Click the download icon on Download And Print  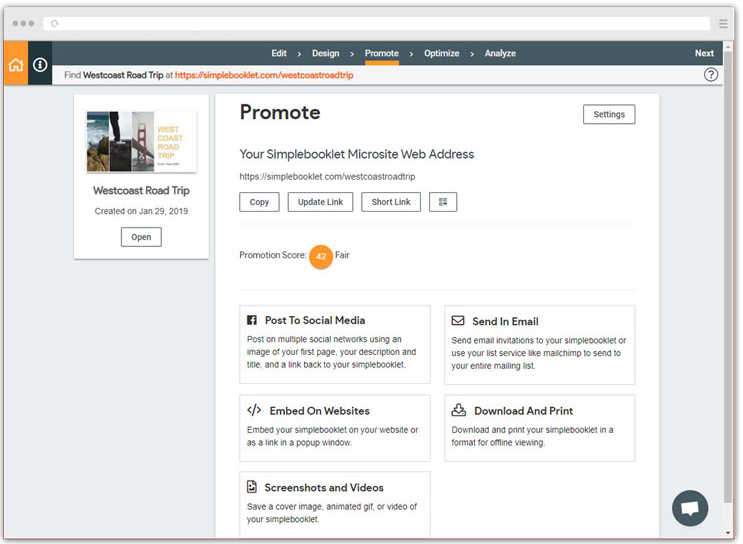pyautogui.click(x=458, y=410)
